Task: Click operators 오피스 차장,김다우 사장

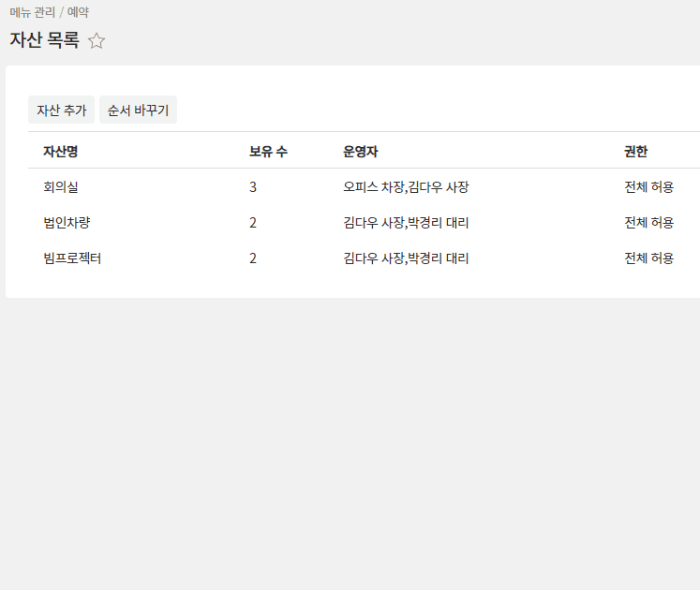Action: pyautogui.click(x=406, y=187)
